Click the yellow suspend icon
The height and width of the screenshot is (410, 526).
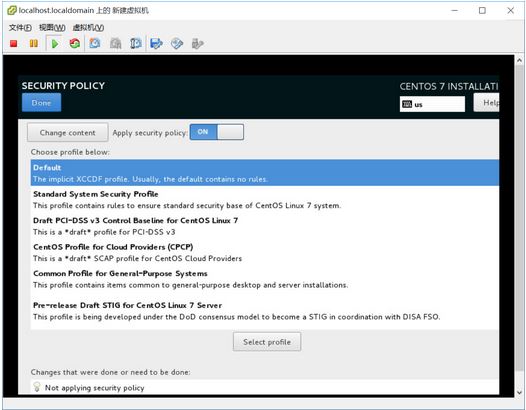tap(34, 43)
